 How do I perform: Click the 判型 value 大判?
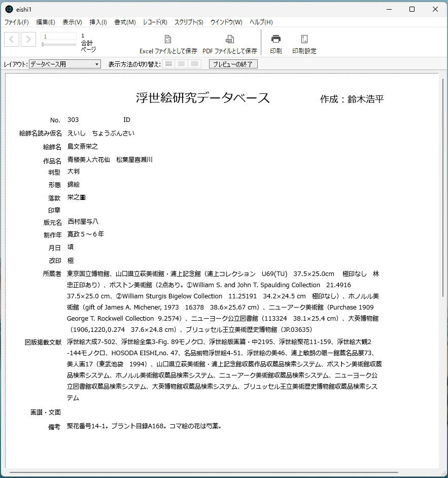(x=74, y=172)
